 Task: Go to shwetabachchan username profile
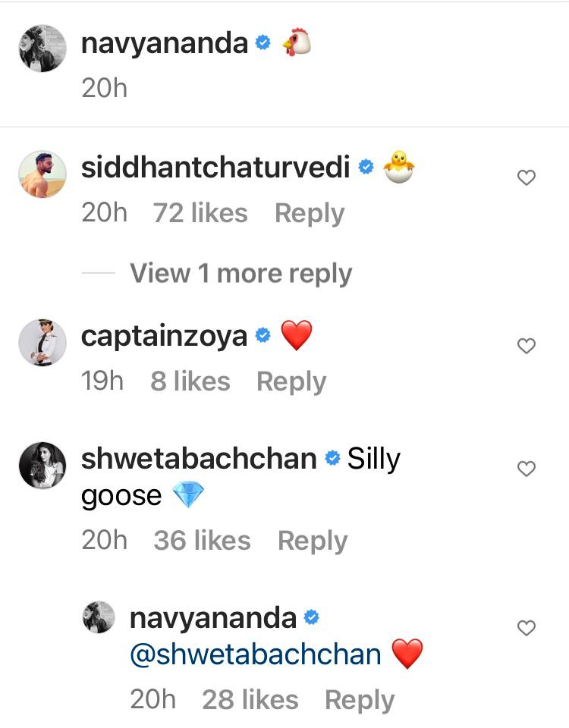[198, 459]
